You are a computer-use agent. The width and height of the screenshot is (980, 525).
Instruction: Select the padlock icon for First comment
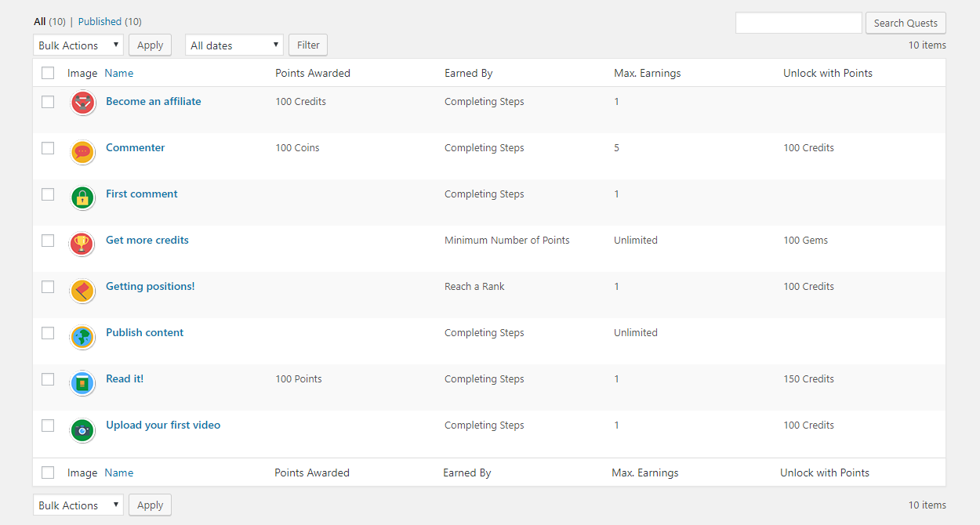coord(82,198)
